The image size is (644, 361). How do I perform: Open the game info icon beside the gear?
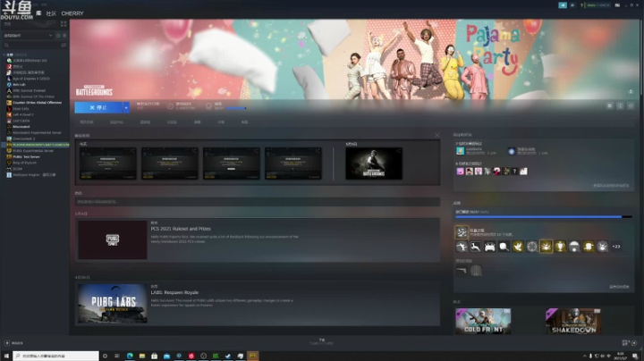[x=620, y=105]
